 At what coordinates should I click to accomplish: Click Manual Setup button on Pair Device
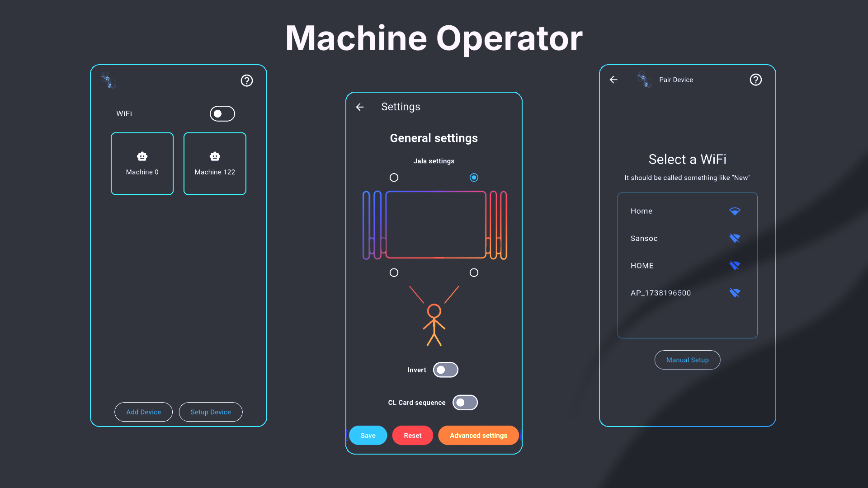[687, 359]
